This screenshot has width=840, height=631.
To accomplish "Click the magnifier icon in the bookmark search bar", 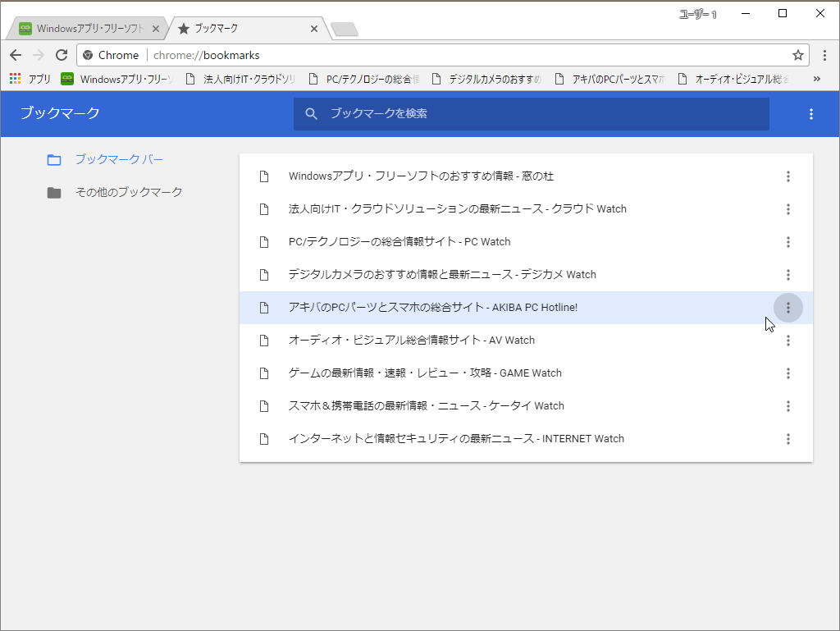I will pyautogui.click(x=311, y=114).
